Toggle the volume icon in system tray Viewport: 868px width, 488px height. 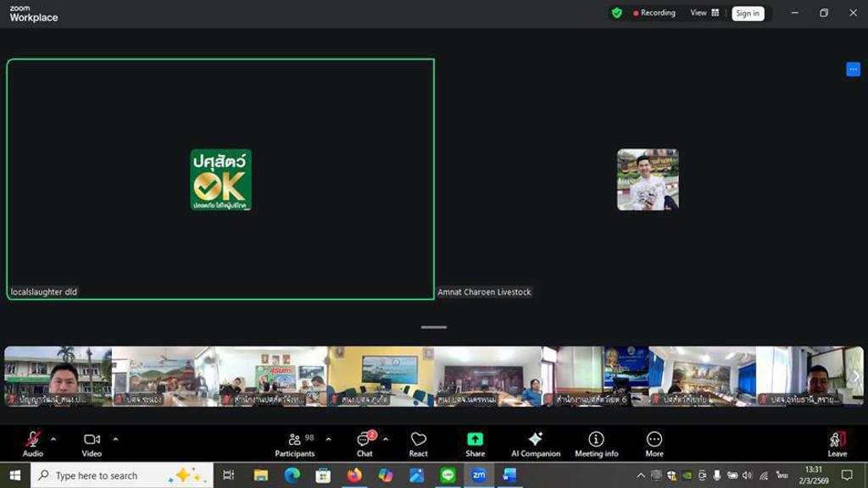pyautogui.click(x=747, y=475)
